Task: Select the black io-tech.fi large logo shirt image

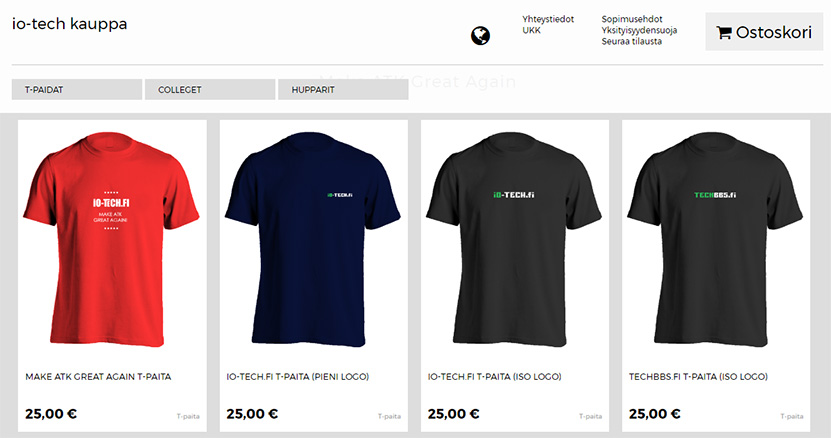Action: coord(514,239)
